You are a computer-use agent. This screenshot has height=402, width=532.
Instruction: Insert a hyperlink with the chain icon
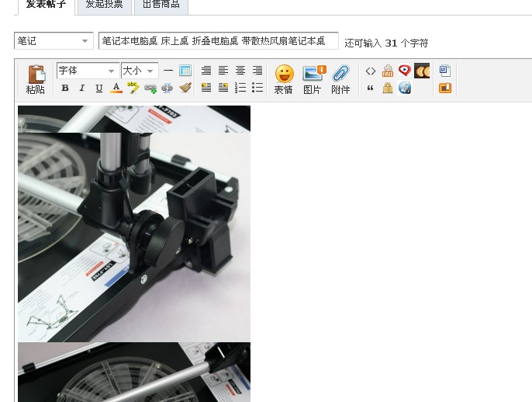150,88
